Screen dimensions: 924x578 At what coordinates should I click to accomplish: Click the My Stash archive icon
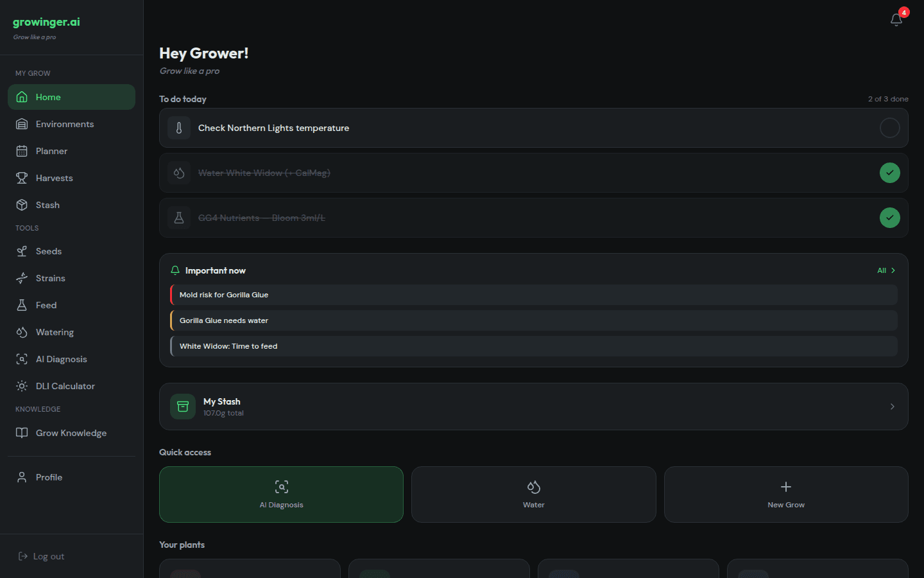(x=183, y=407)
